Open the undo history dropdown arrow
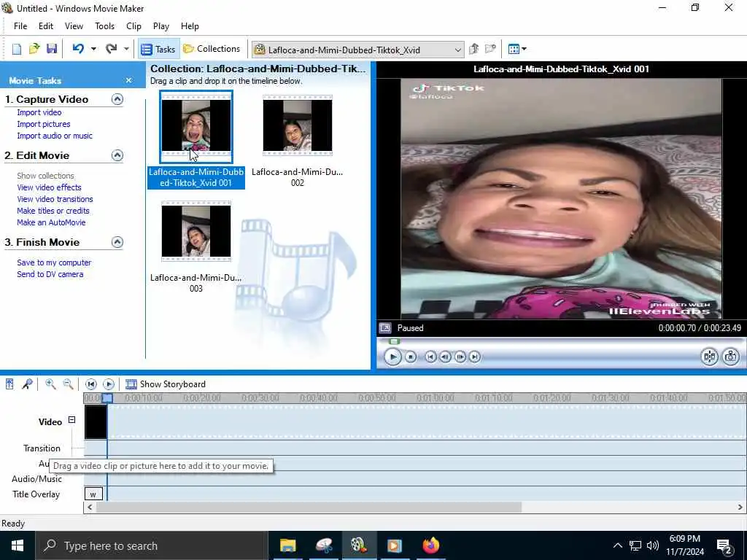The height and width of the screenshot is (560, 747). coord(93,49)
